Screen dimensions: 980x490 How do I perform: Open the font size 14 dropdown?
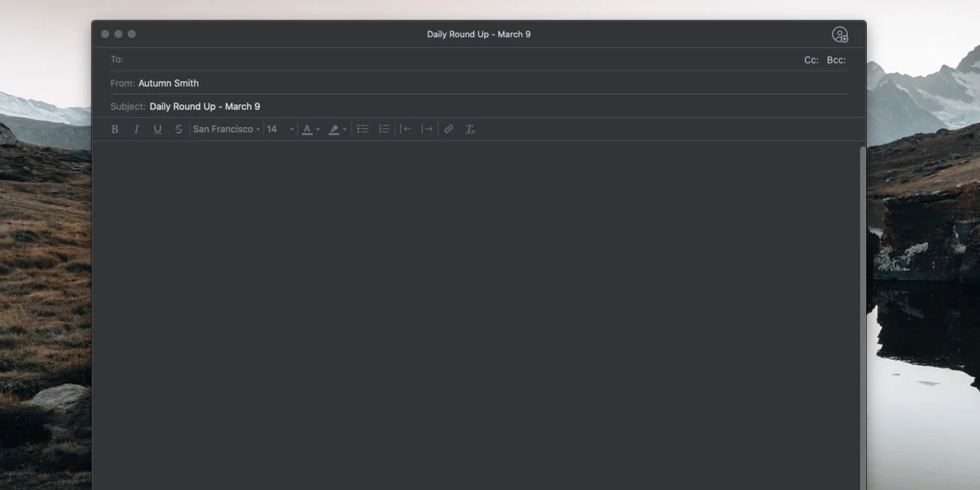click(x=280, y=129)
